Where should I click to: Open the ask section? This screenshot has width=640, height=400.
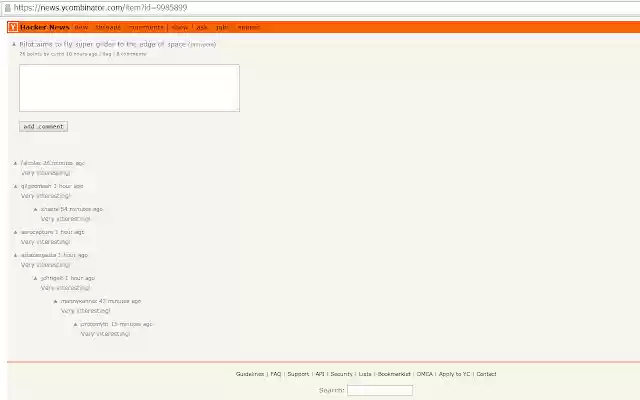202,27
